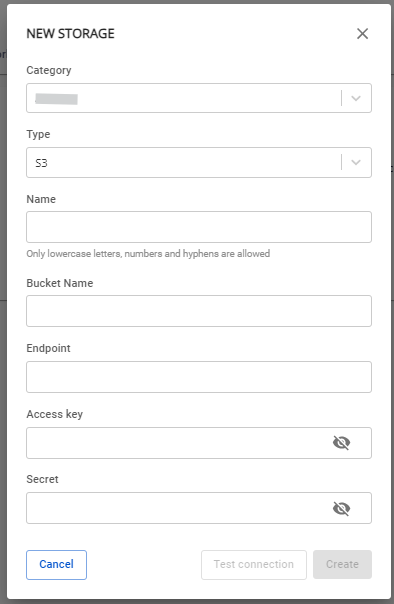Select the Type field showing S3
The image size is (394, 604).
(x=199, y=162)
